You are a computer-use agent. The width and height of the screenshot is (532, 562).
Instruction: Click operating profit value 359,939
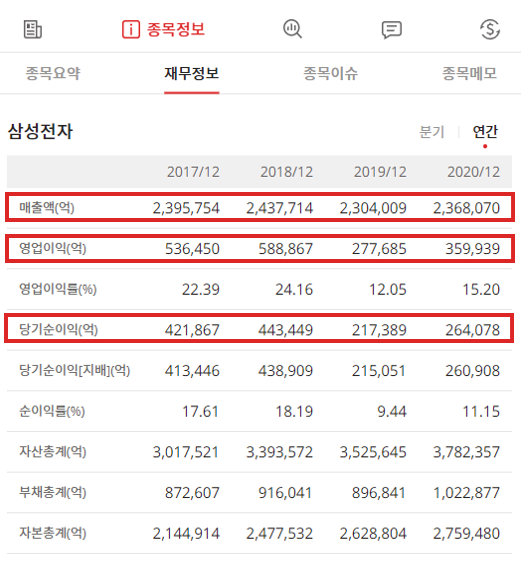pyautogui.click(x=472, y=249)
